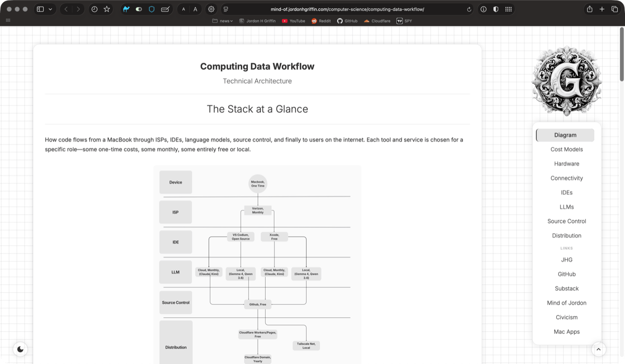Click the keyboard-pen extension icon

pos(165,9)
